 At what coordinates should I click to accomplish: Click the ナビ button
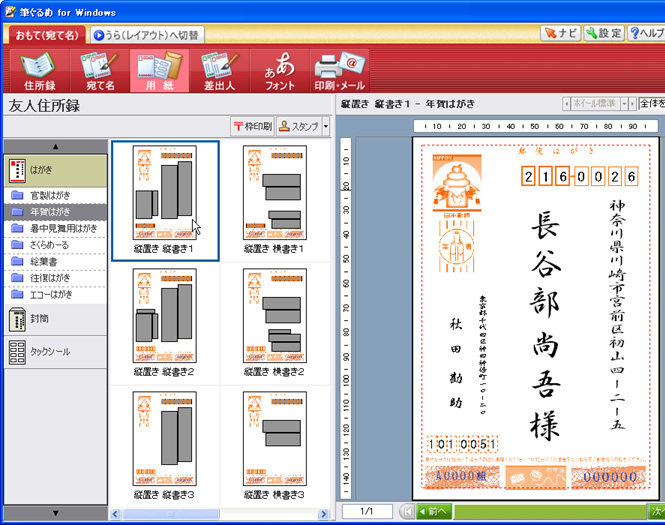click(559, 34)
